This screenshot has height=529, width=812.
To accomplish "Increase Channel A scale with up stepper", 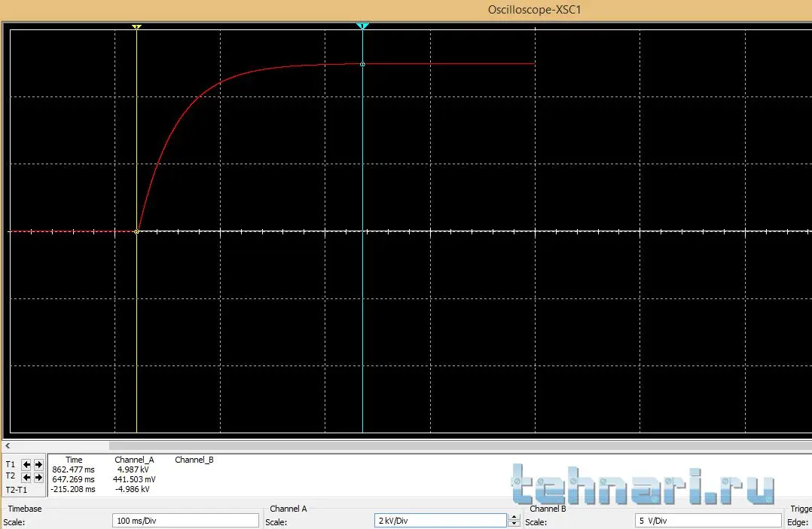I will click(514, 517).
